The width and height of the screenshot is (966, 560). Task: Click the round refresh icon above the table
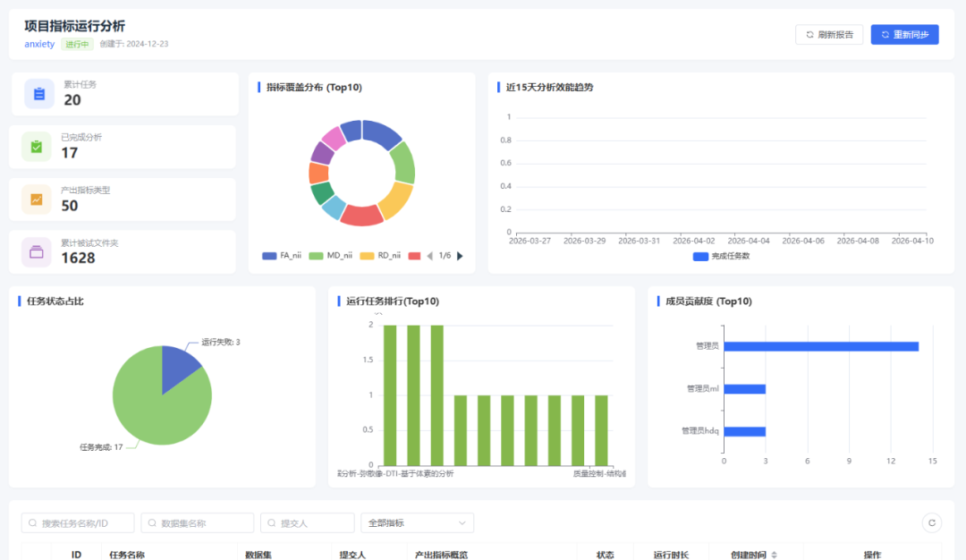[931, 523]
